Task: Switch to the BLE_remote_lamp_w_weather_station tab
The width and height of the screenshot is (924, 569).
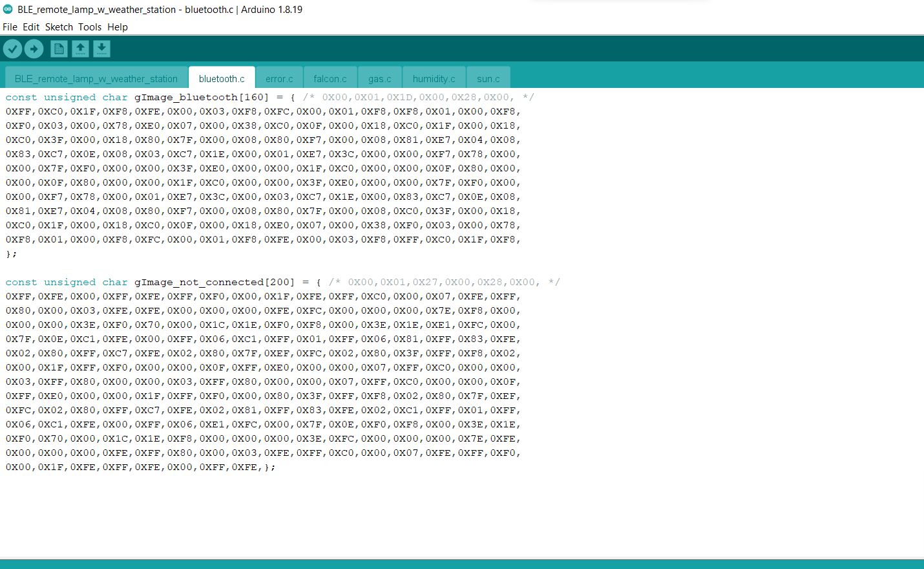Action: pyautogui.click(x=96, y=78)
